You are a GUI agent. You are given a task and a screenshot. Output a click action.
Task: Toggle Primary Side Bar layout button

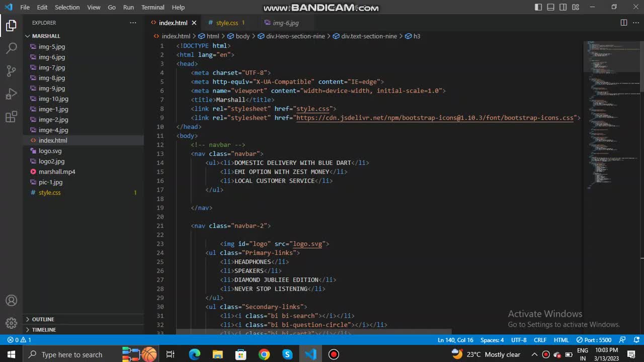pos(538,7)
